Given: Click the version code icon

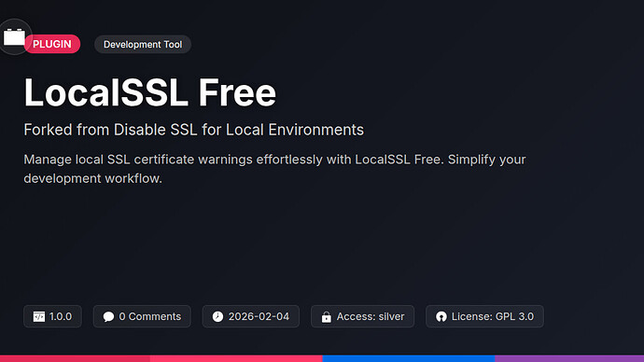Looking at the screenshot, I should (39, 316).
